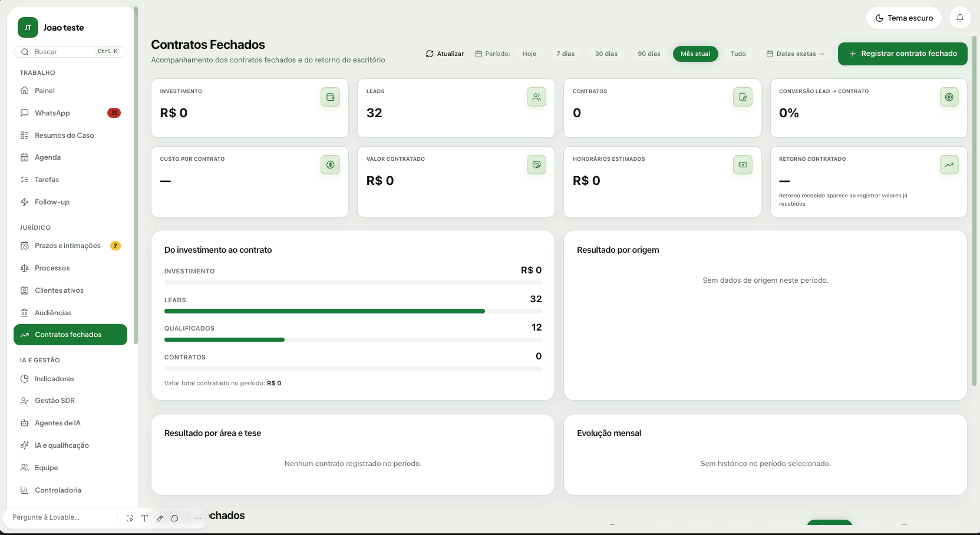Go to Prazos e intimações page
Image resolution: width=980 pixels, height=535 pixels.
[70, 246]
